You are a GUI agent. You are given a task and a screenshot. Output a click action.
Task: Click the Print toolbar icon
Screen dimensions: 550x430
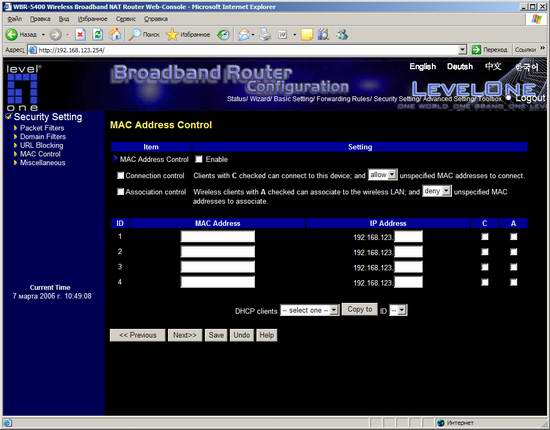265,34
